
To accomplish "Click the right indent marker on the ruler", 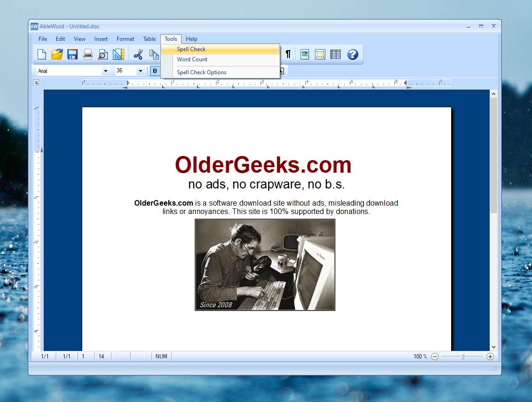I will [405, 83].
